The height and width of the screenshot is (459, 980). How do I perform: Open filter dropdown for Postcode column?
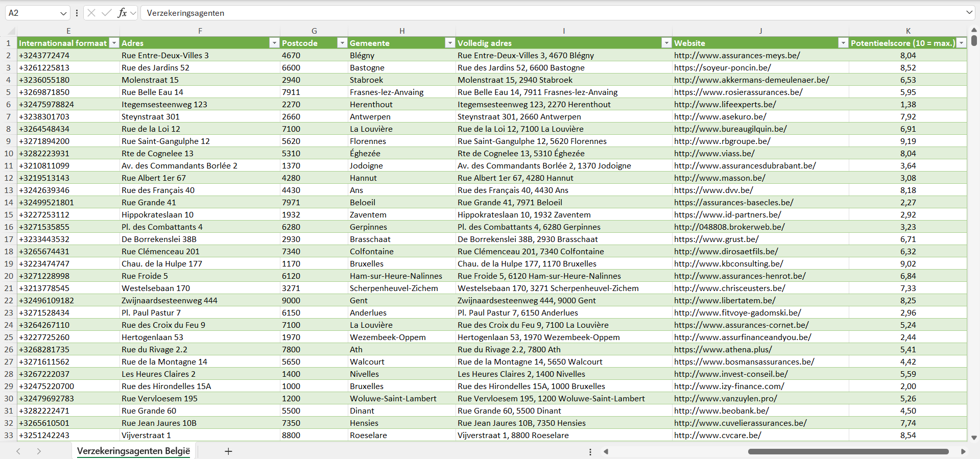coord(342,43)
